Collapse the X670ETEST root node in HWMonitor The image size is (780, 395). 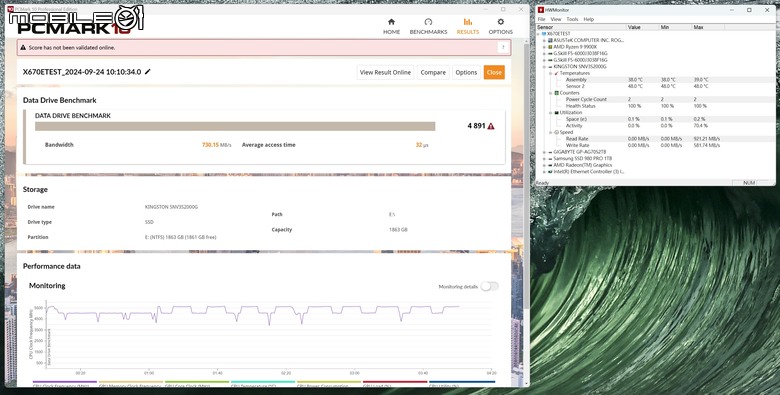click(x=539, y=33)
